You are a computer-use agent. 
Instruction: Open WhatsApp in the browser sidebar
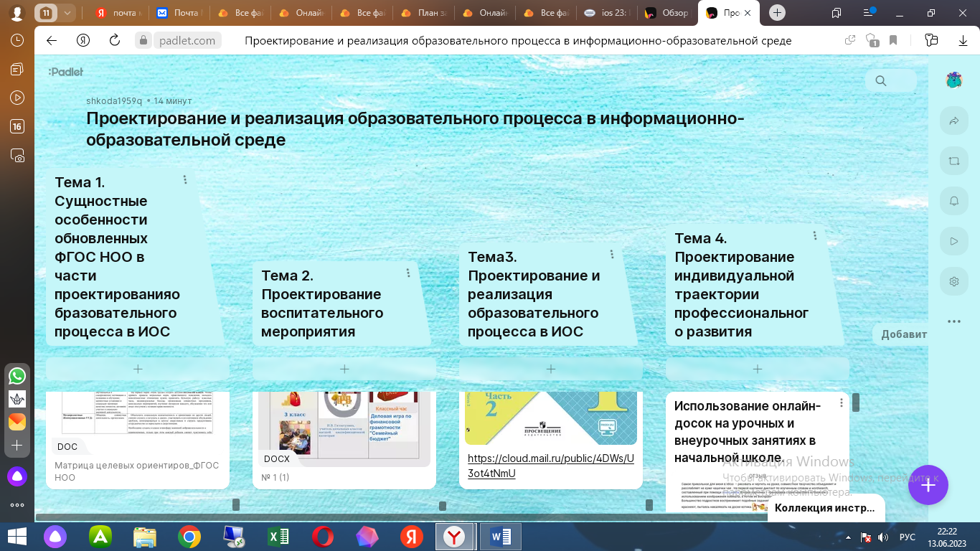(x=17, y=375)
